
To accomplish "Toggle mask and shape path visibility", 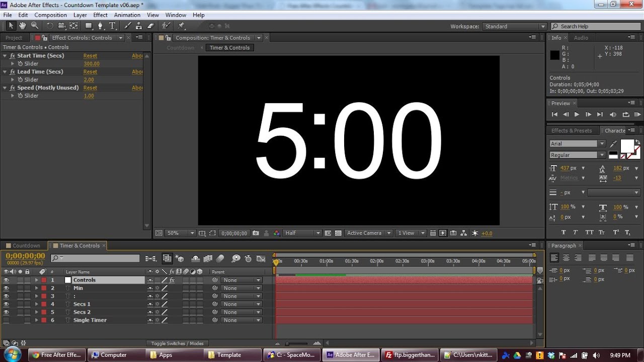I will click(212, 233).
